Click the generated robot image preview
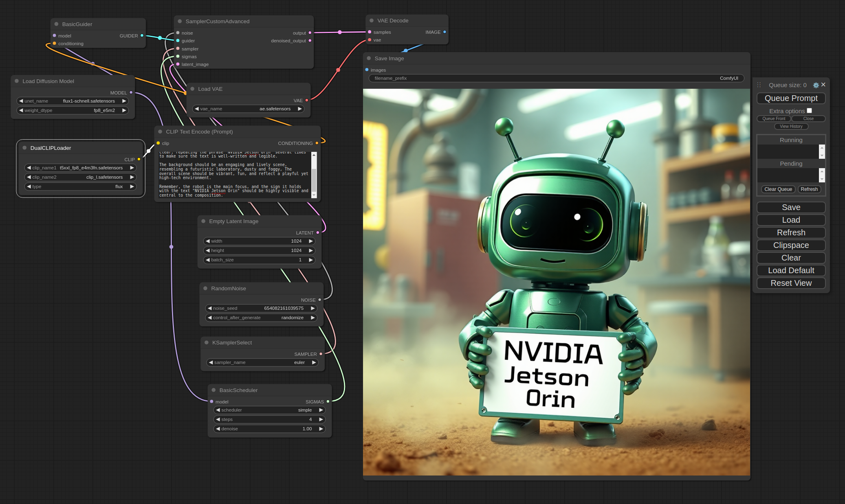The height and width of the screenshot is (504, 845). pos(556,282)
